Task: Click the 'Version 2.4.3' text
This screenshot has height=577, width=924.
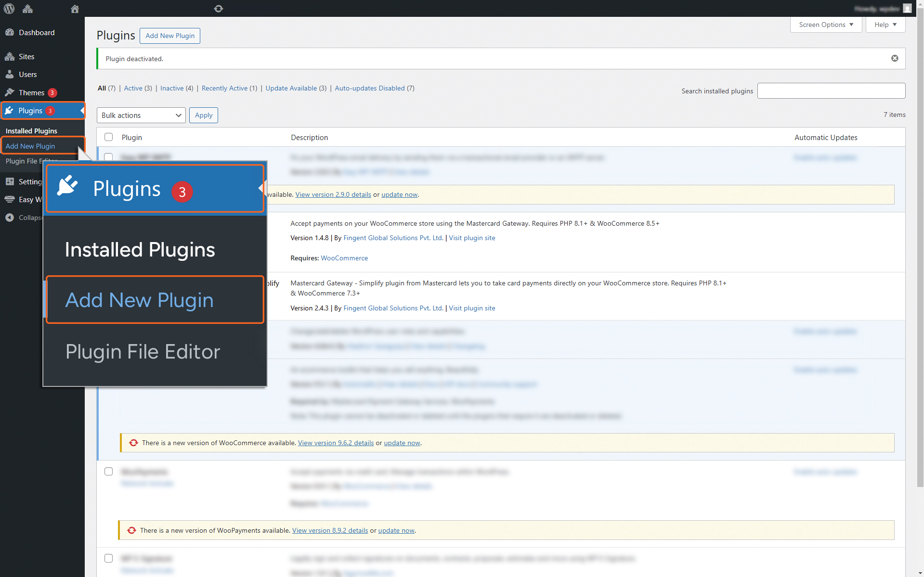Action: point(309,308)
